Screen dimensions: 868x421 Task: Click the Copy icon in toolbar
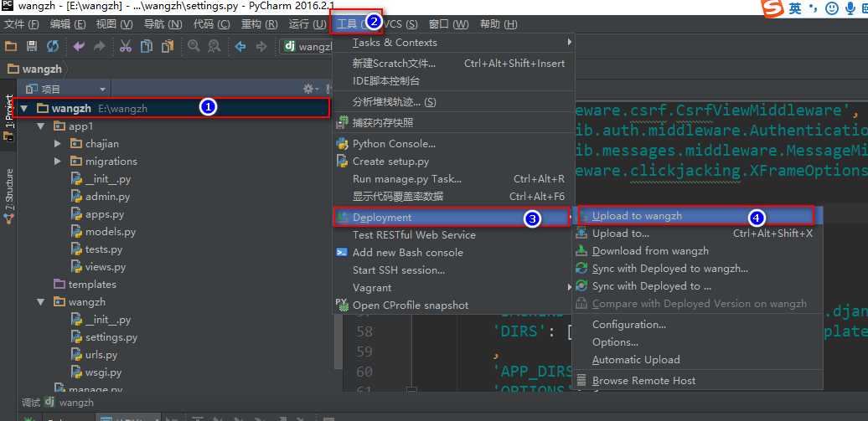[x=146, y=47]
